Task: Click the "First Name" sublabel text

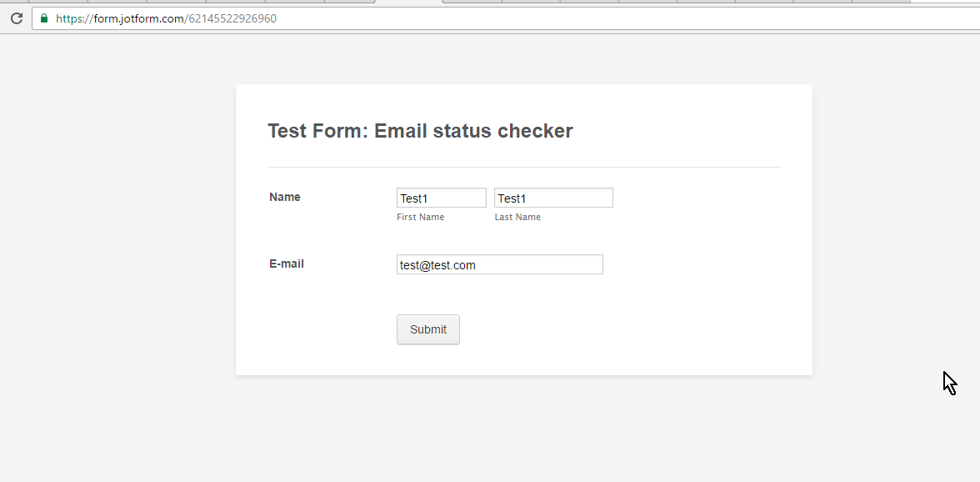Action: click(420, 218)
